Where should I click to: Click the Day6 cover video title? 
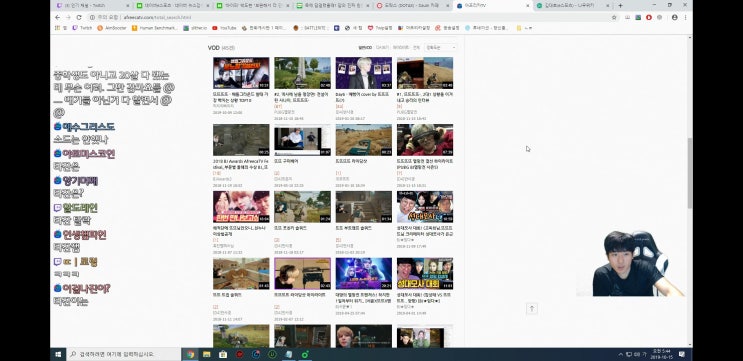363,97
